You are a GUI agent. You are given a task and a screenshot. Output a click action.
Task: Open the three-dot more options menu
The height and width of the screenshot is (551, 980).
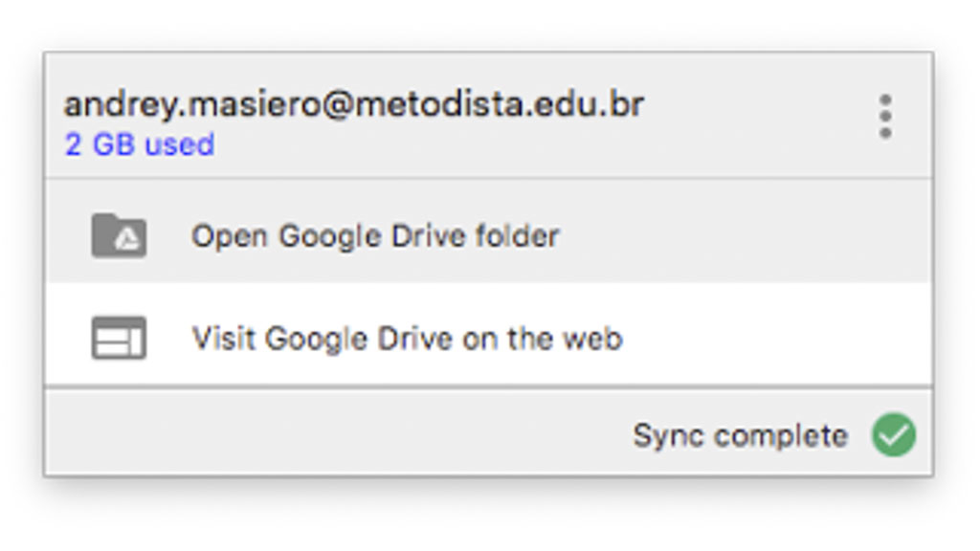pyautogui.click(x=885, y=117)
